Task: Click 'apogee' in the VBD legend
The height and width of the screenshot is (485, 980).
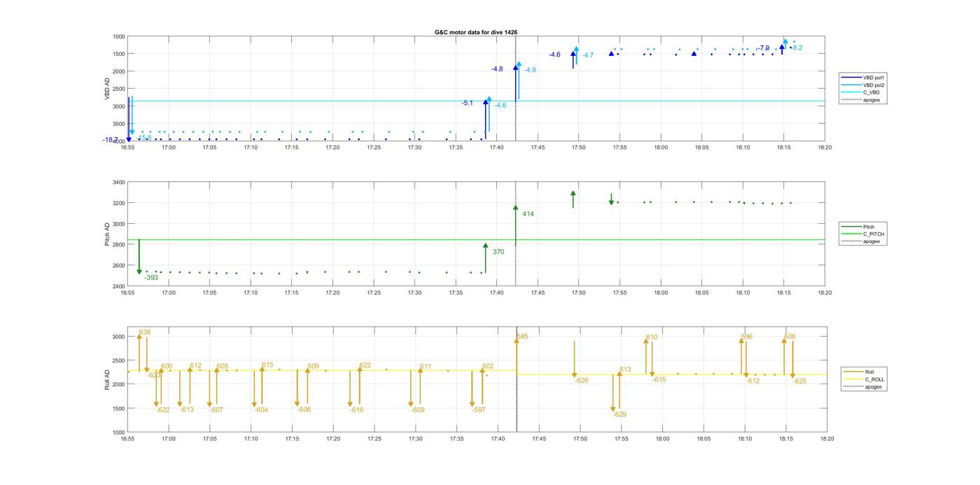Action: [863, 99]
